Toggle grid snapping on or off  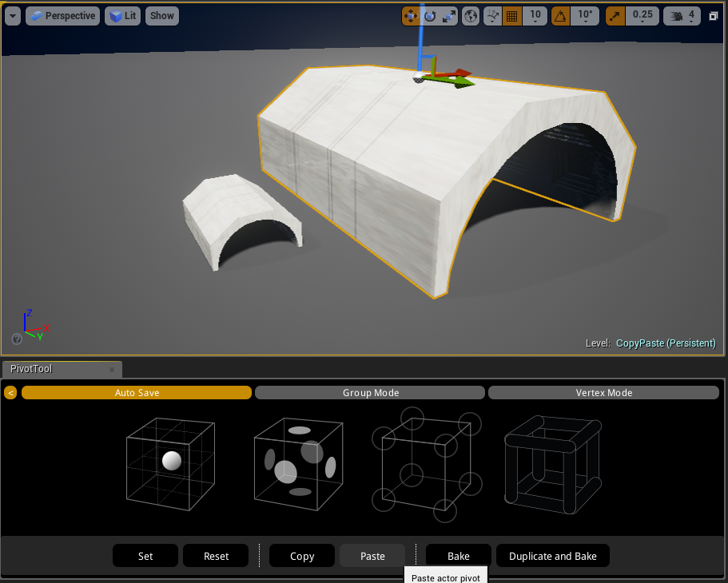click(x=512, y=16)
